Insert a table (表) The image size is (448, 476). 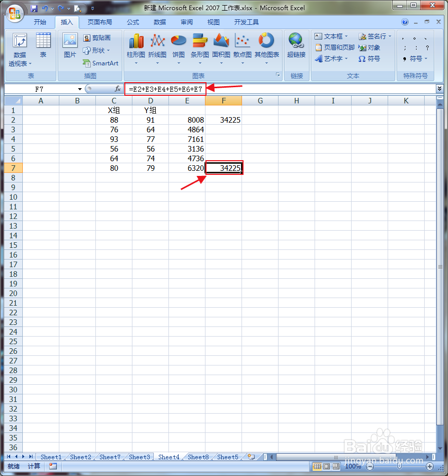[x=43, y=46]
